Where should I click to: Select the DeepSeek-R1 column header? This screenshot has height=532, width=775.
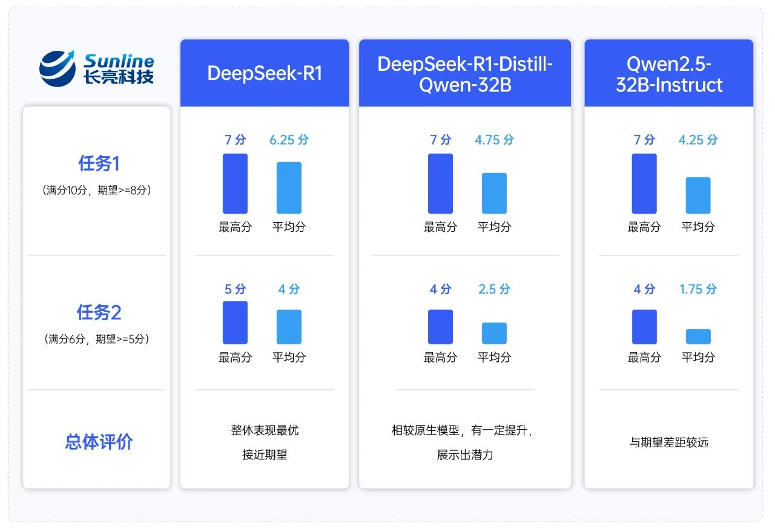265,73
